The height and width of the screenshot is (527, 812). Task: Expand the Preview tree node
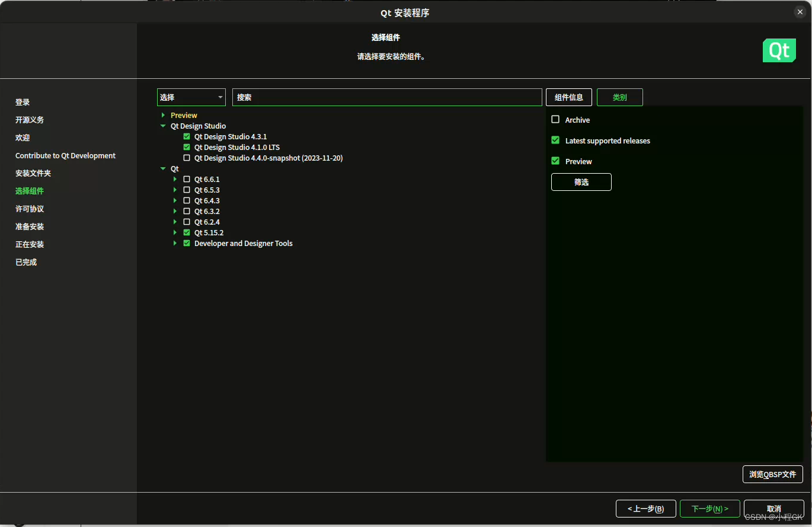tap(163, 115)
